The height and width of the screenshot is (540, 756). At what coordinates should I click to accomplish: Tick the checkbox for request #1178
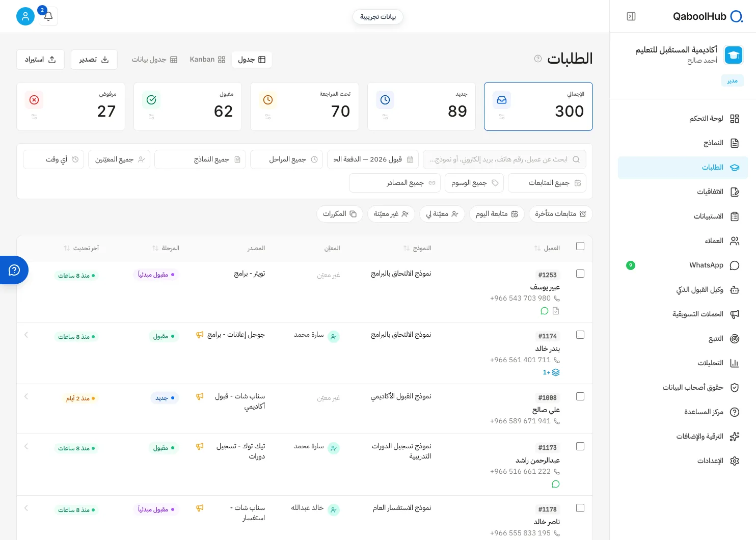580,508
